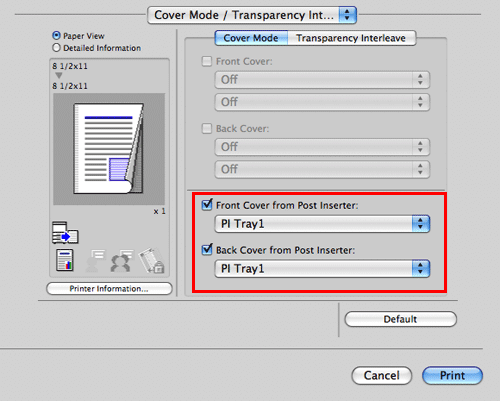Switch to the Transparency Interleave tab
Image resolution: width=500 pixels, height=401 pixels.
point(351,38)
